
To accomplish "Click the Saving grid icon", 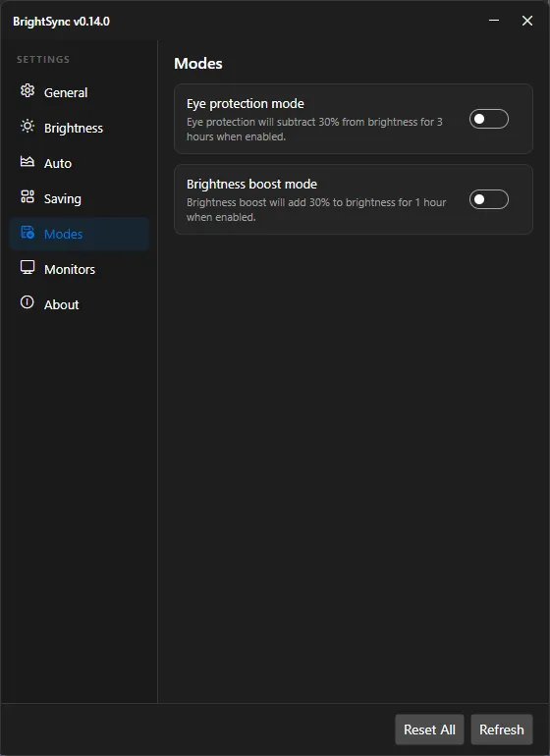I will [27, 196].
